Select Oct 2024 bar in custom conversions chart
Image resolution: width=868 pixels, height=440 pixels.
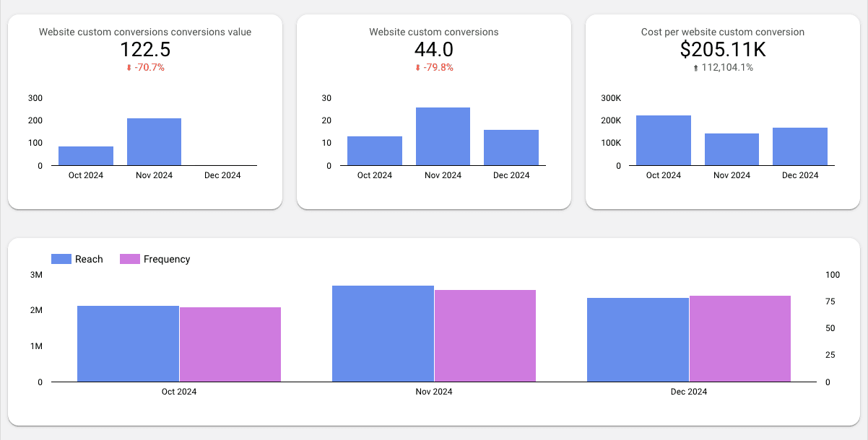375,151
